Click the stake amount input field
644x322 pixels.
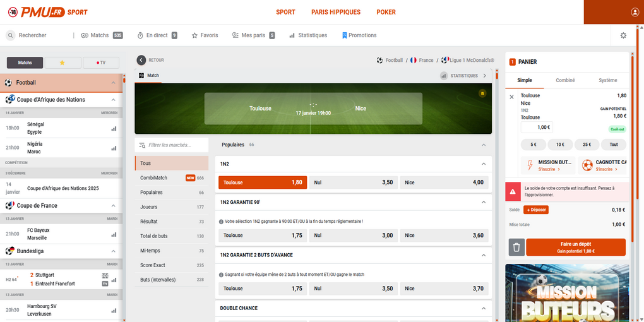pyautogui.click(x=537, y=127)
